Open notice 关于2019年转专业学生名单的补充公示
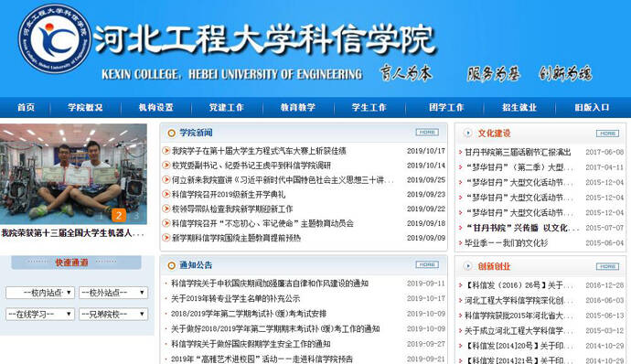The width and height of the screenshot is (631, 364). pyautogui.click(x=235, y=299)
